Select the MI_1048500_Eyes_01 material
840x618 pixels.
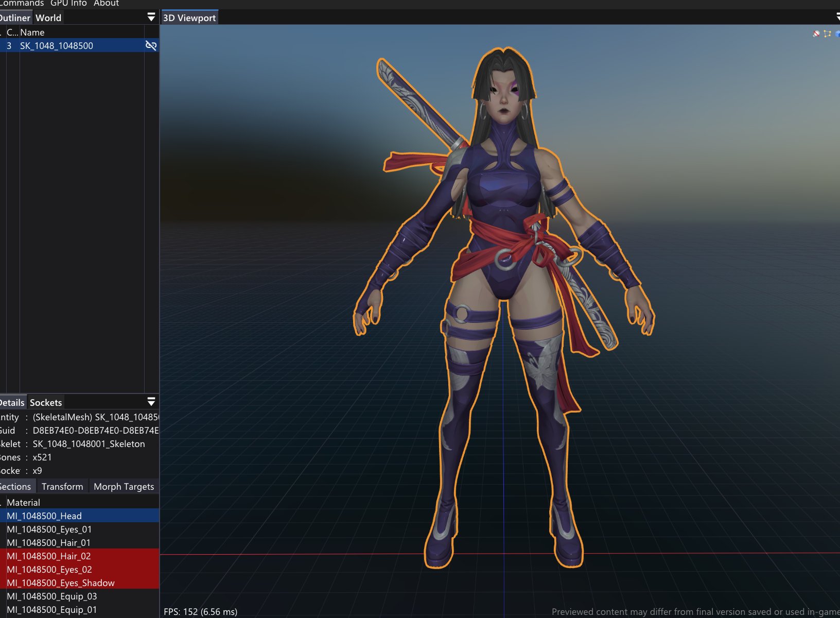pos(49,529)
